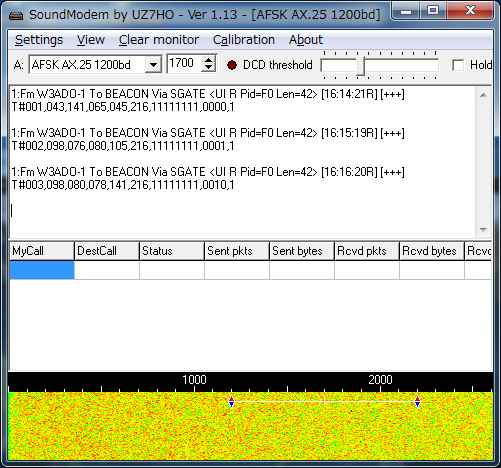
Task: Click the Sent pkts column header
Action: click(x=237, y=251)
